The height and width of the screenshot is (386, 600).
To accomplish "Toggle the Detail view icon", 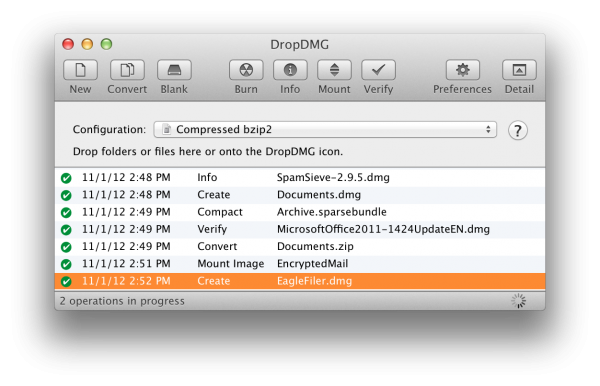I will click(519, 70).
